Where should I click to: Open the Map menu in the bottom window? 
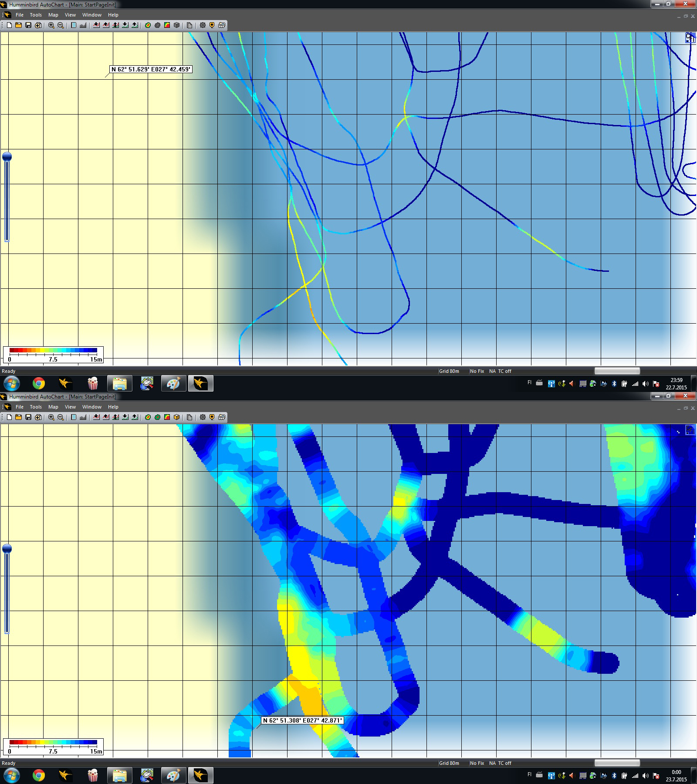pos(53,407)
